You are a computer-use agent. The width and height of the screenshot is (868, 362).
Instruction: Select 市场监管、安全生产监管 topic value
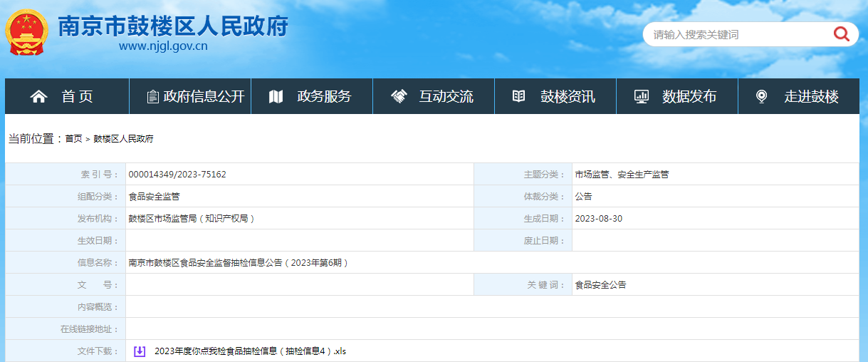click(622, 175)
